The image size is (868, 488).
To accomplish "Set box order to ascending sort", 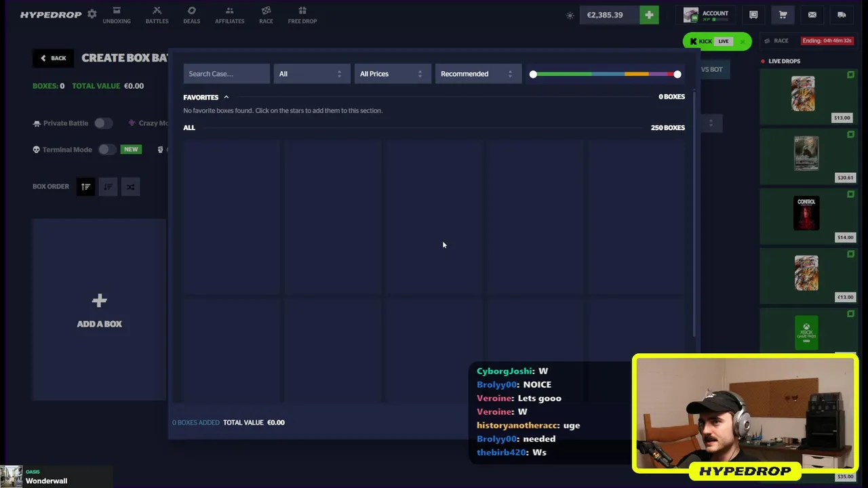I will 85,186.
